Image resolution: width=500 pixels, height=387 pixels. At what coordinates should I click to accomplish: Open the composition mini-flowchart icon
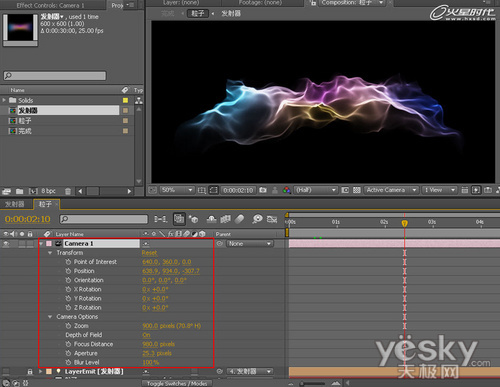click(x=160, y=219)
